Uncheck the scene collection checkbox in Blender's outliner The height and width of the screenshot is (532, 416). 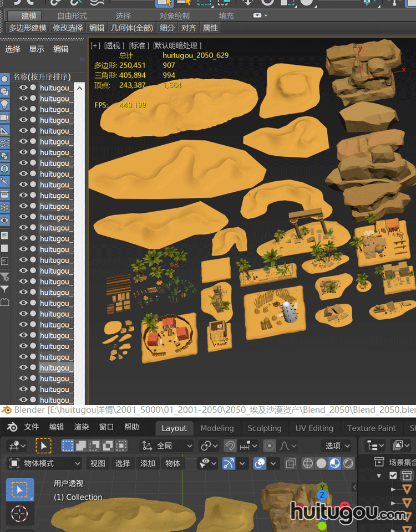coord(393,475)
